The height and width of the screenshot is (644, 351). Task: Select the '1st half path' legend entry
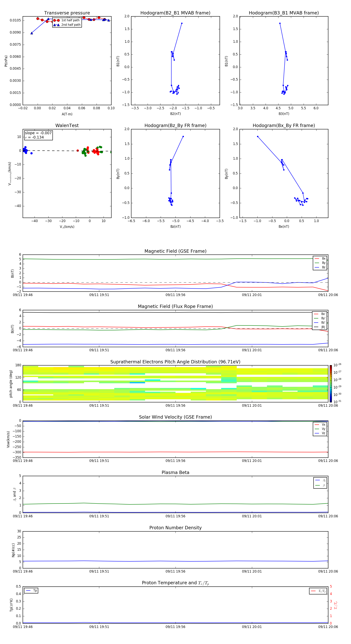click(x=67, y=20)
